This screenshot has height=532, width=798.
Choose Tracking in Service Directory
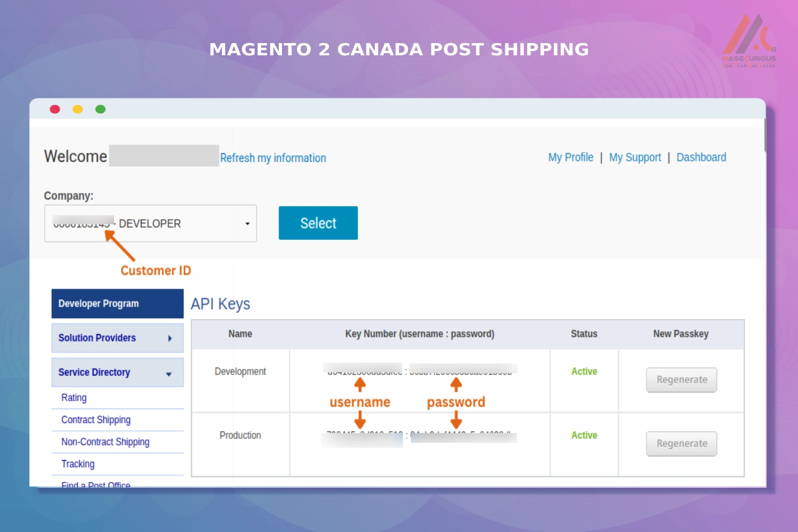tap(78, 464)
